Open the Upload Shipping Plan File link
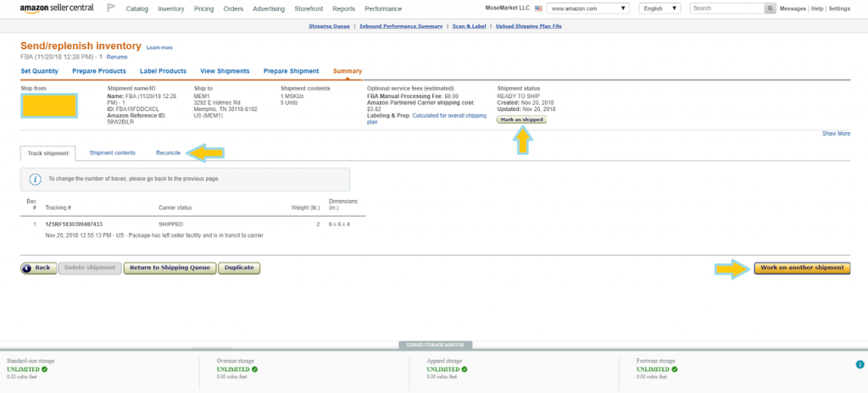868x393 pixels. coord(529,26)
